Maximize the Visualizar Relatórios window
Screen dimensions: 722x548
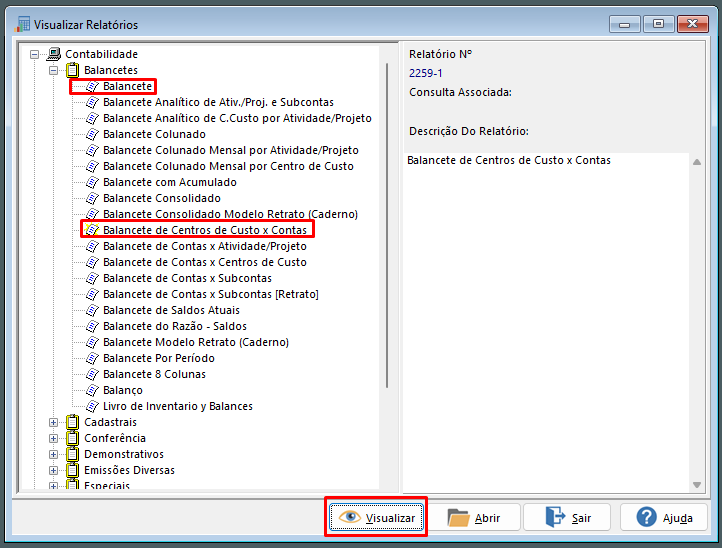tap(658, 24)
